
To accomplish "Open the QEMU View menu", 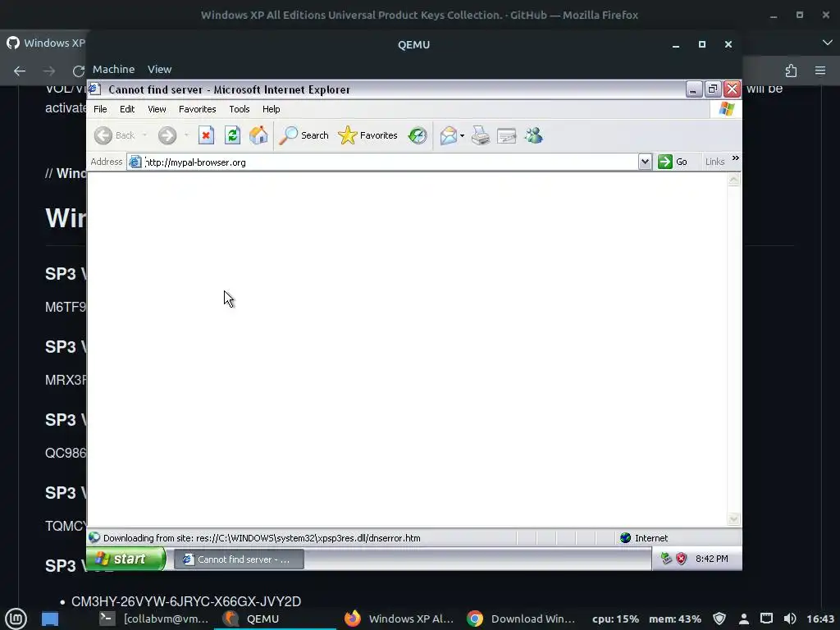I will (160, 69).
